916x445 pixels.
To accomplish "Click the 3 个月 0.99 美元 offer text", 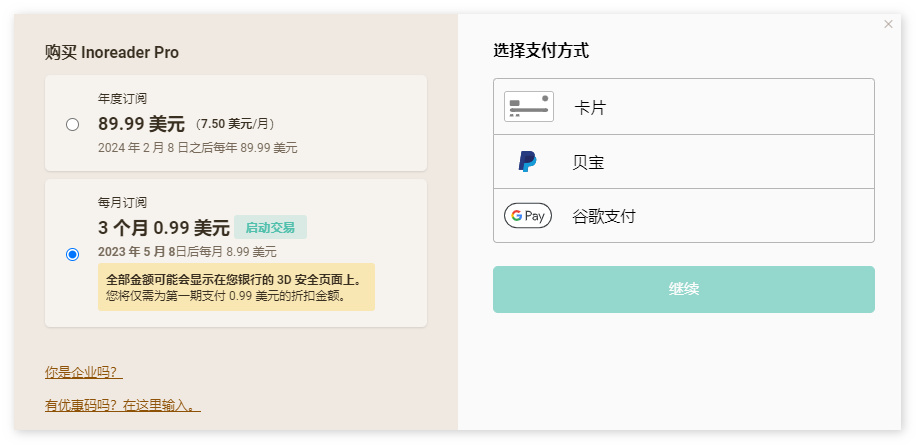I will click(x=164, y=227).
